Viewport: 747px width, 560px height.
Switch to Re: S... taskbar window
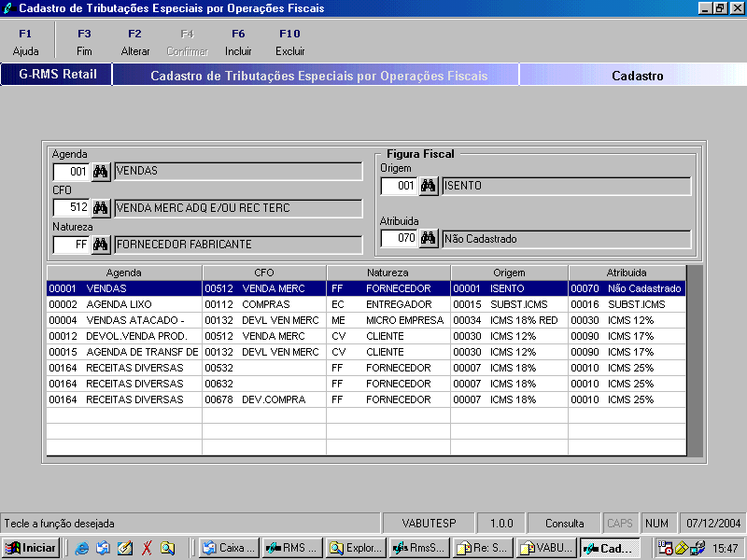click(483, 548)
